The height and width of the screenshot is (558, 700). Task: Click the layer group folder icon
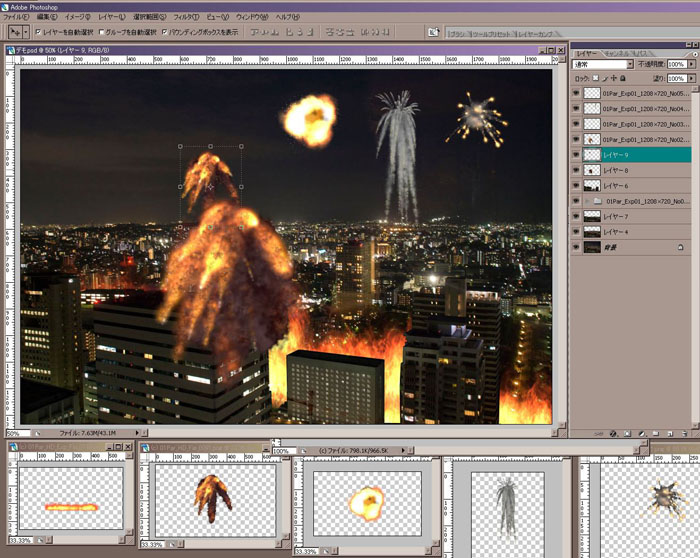pos(598,201)
